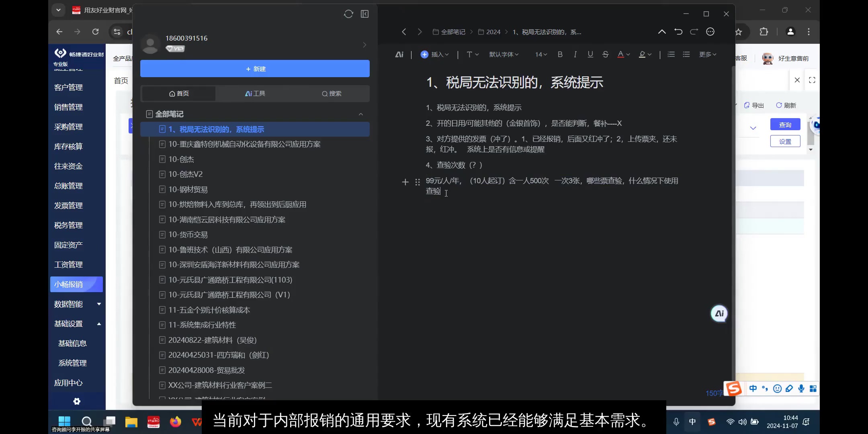Open the 默认字体 font dropdown

pos(504,54)
